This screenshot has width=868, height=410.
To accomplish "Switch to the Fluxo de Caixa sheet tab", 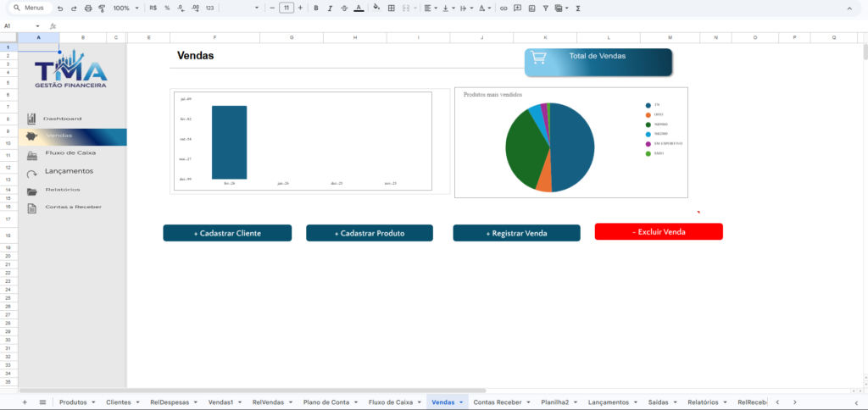I will tap(391, 402).
